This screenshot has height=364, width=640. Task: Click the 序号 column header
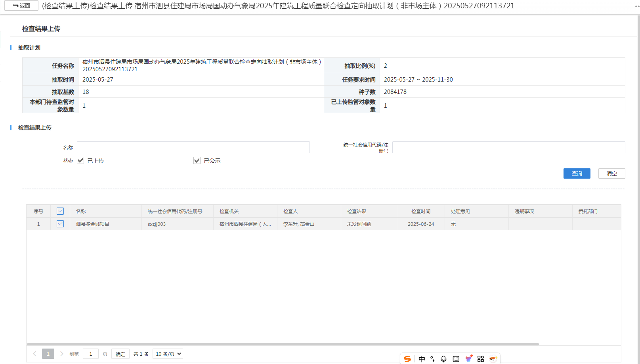(x=38, y=212)
